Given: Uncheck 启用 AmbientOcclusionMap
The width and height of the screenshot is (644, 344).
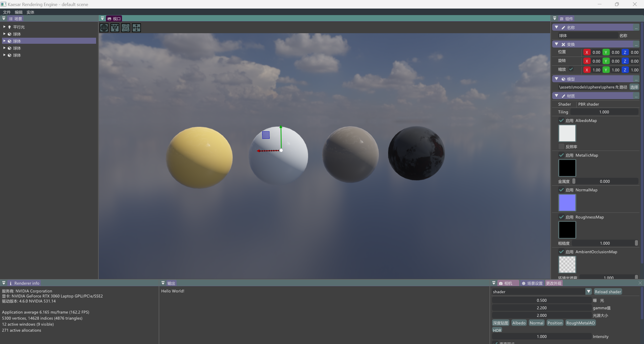Looking at the screenshot, I should [x=561, y=251].
